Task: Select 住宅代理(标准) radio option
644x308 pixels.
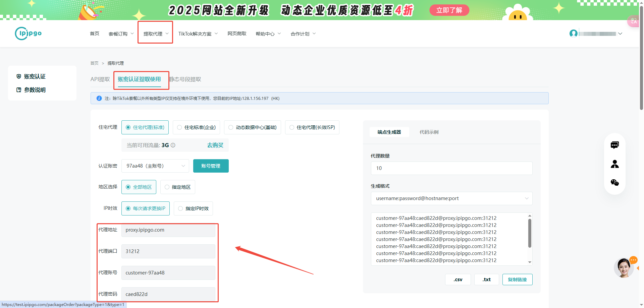Action: click(145, 127)
